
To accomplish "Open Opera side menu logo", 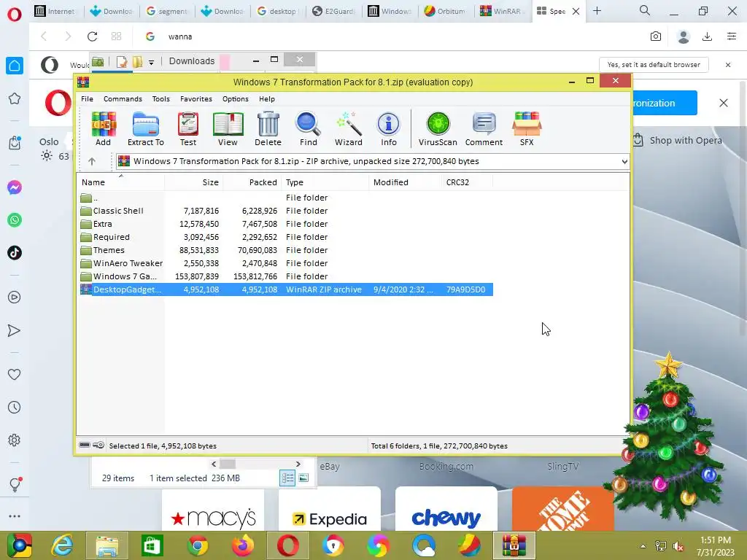I will point(15,14).
